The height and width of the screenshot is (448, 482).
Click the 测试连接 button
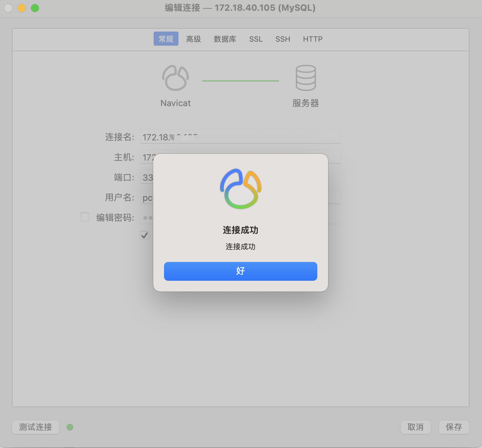pyautogui.click(x=36, y=427)
